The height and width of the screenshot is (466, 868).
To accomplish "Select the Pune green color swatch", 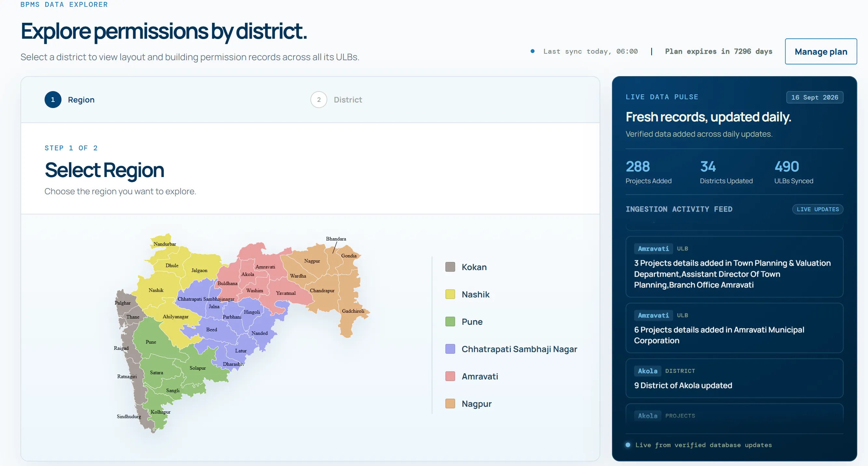I will (x=450, y=322).
